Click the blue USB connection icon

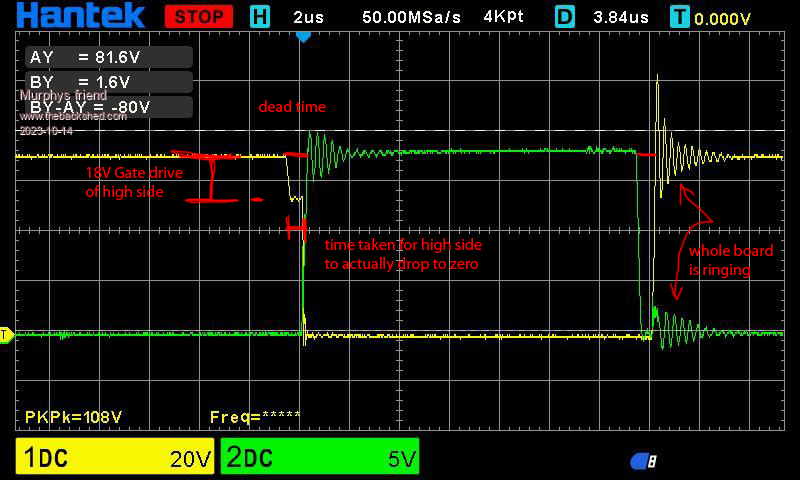tap(643, 460)
